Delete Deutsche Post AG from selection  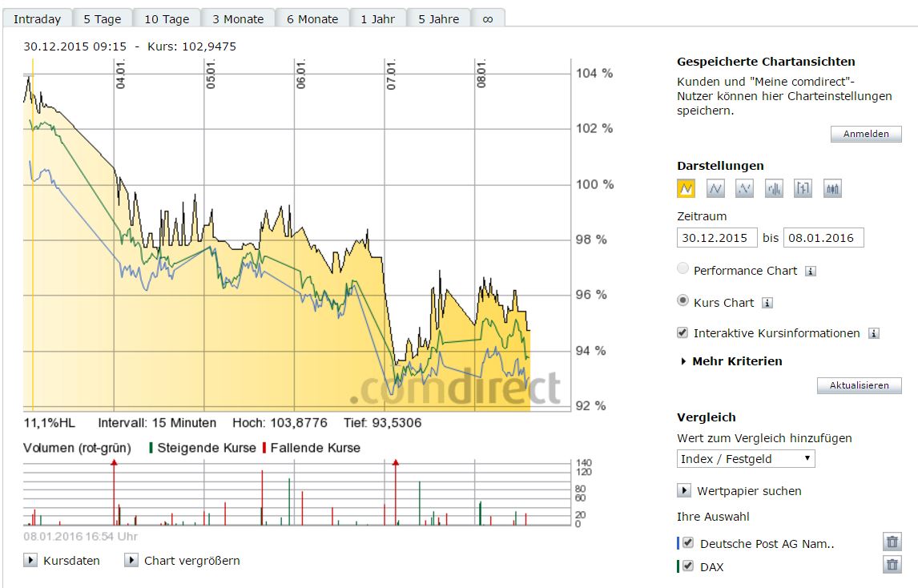tap(892, 542)
